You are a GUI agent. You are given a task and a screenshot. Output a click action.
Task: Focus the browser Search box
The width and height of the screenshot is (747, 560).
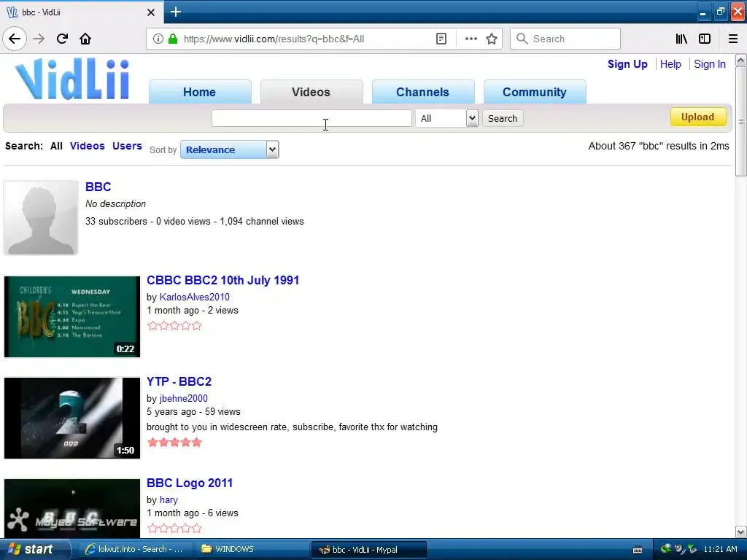565,39
